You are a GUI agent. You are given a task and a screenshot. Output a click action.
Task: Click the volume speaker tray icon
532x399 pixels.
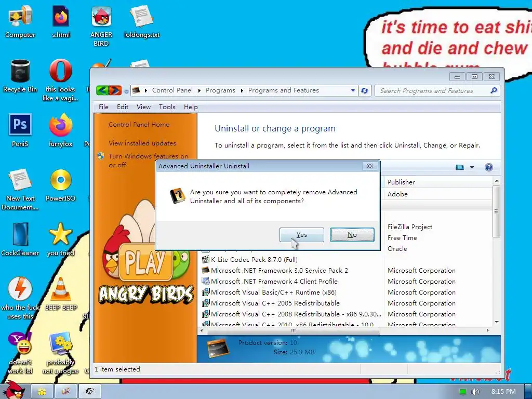(x=475, y=392)
